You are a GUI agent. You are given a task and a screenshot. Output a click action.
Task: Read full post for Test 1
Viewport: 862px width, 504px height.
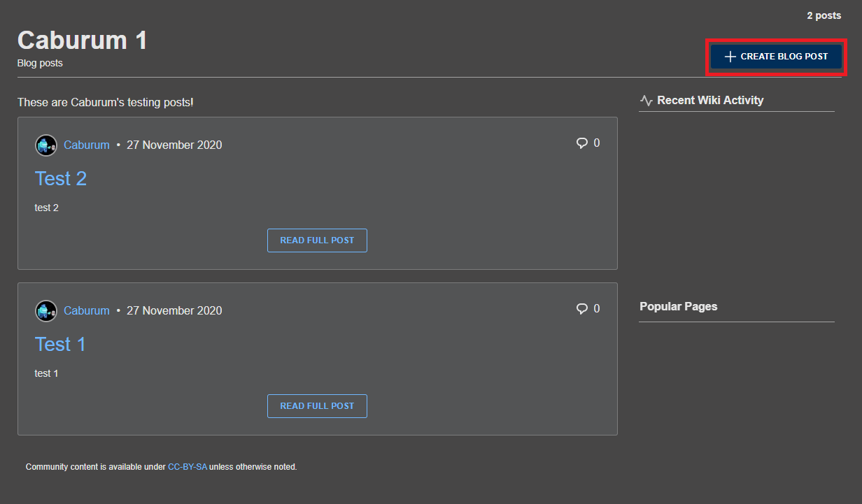pyautogui.click(x=317, y=406)
